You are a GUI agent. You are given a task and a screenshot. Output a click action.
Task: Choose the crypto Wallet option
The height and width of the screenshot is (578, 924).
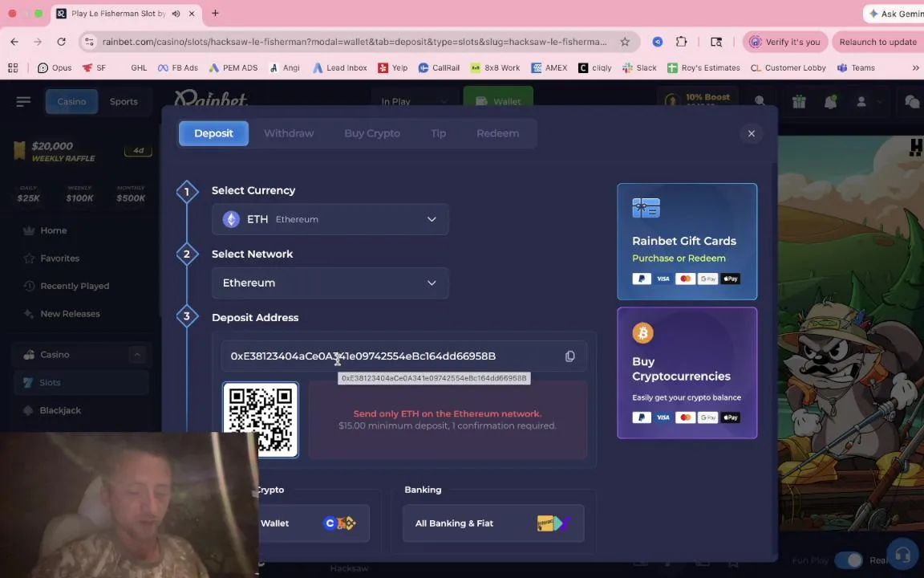click(313, 523)
